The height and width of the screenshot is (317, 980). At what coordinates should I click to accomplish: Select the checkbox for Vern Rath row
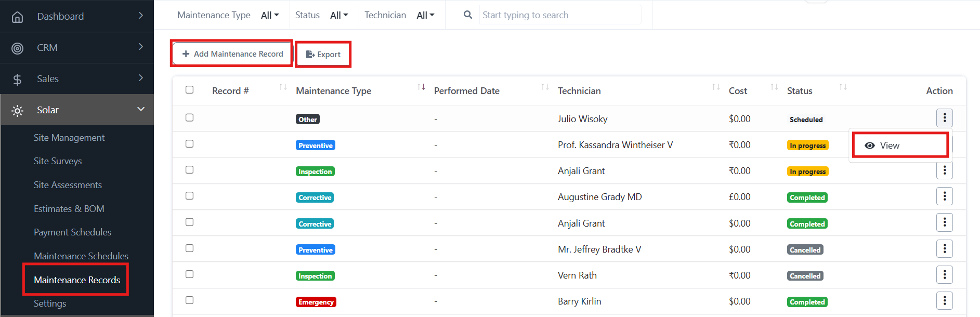[189, 274]
